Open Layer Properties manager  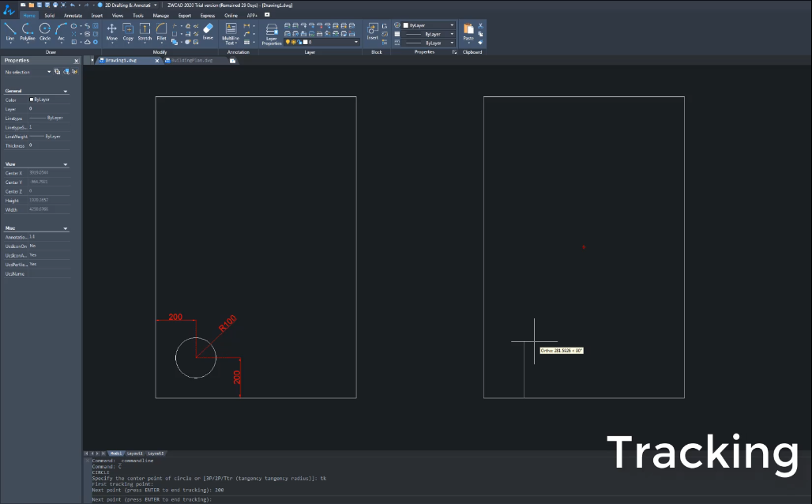click(x=272, y=33)
